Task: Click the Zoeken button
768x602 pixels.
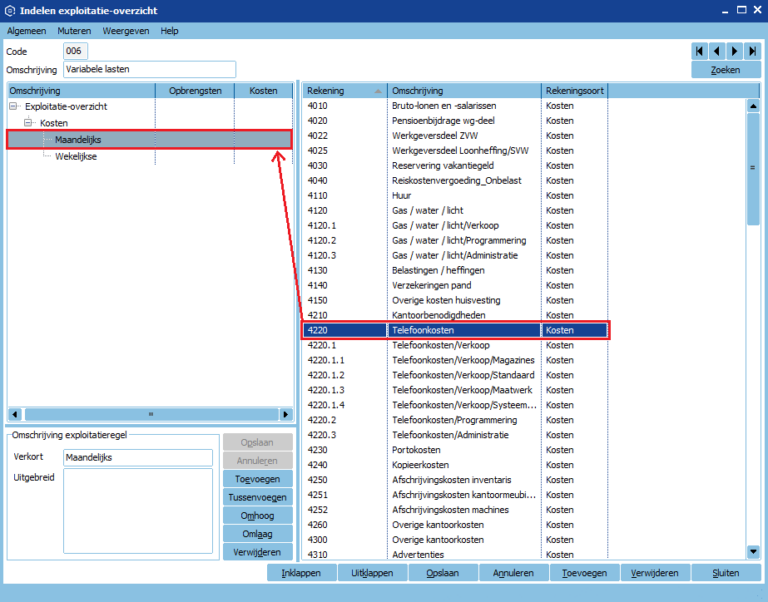Action: coord(725,70)
